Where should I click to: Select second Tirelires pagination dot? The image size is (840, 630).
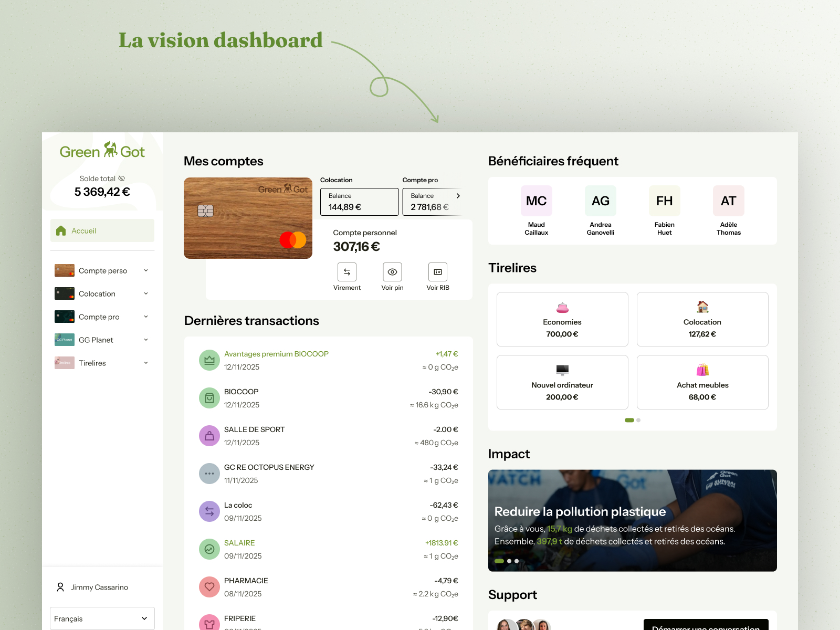[638, 420]
